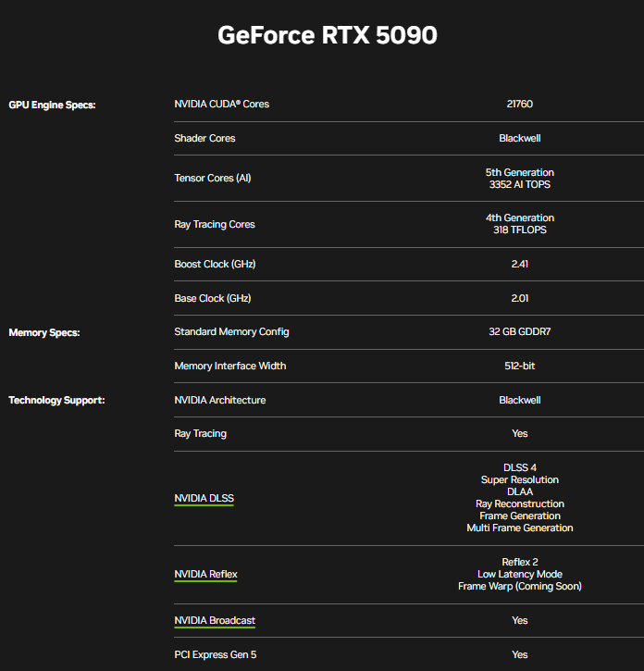Open the NVIDIA Broadcast link
This screenshot has width=644, height=671.
tap(215, 620)
